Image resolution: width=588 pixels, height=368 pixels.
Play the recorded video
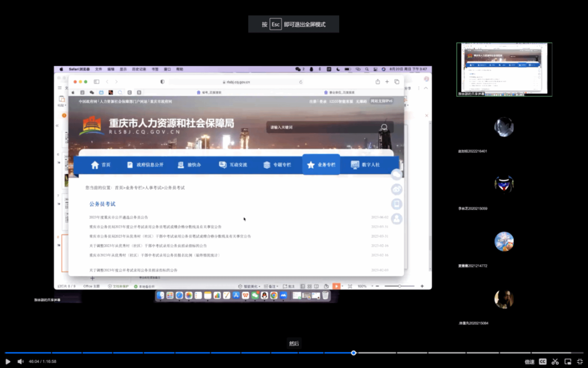pos(8,361)
